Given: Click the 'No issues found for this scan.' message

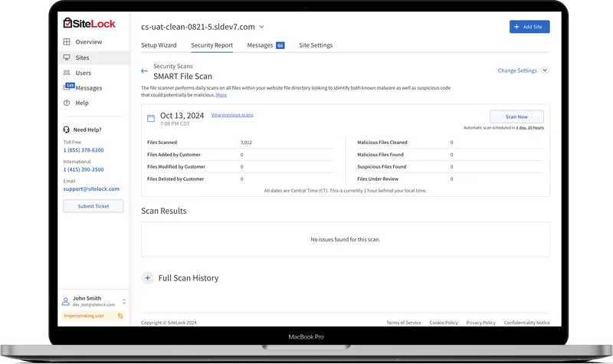Looking at the screenshot, I should (346, 239).
